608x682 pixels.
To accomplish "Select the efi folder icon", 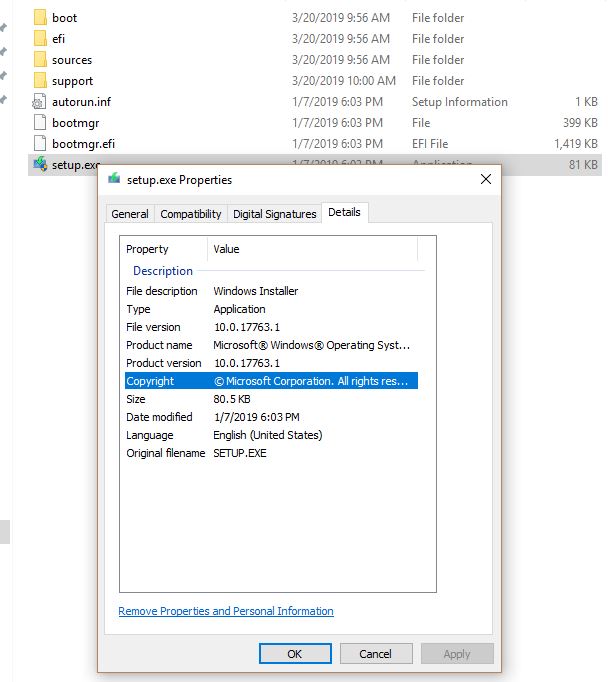I will pyautogui.click(x=40, y=38).
